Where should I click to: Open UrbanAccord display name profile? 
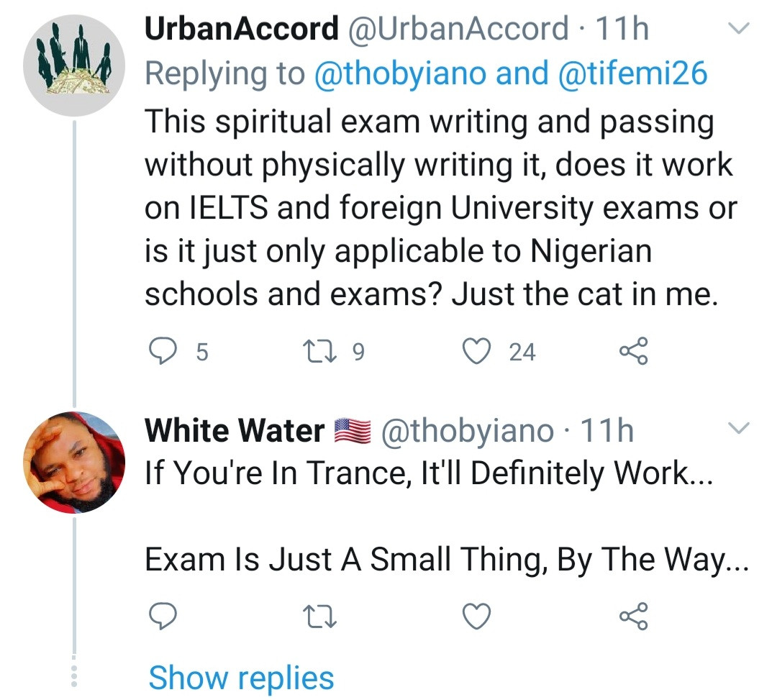coord(241,29)
